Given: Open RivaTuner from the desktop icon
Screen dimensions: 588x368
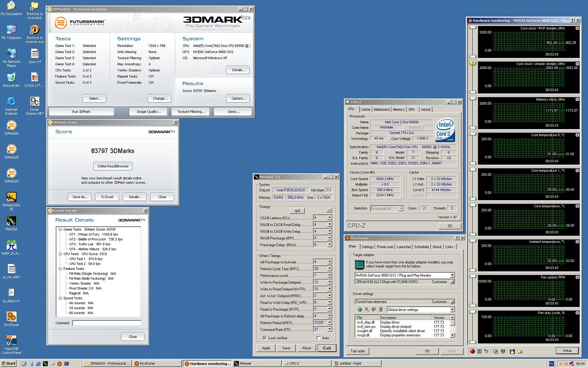Looking at the screenshot, I should tap(11, 319).
